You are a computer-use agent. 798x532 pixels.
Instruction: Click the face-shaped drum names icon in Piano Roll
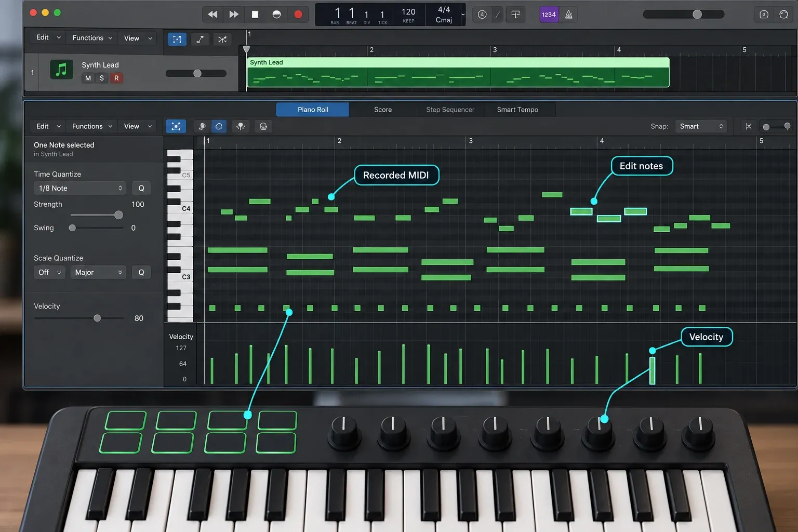[x=263, y=126]
